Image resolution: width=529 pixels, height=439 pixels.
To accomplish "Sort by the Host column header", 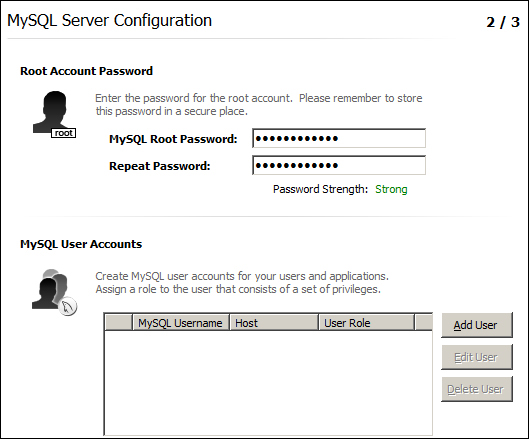I will pyautogui.click(x=274, y=323).
